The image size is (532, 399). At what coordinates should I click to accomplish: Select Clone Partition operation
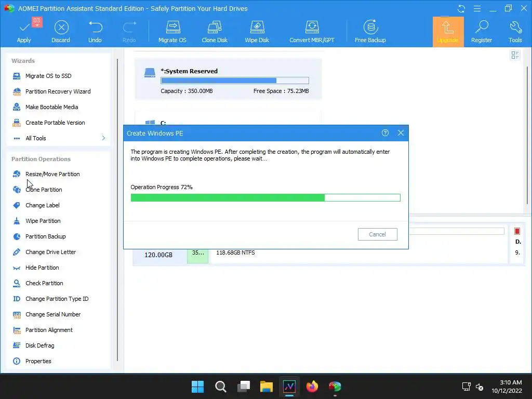point(44,190)
